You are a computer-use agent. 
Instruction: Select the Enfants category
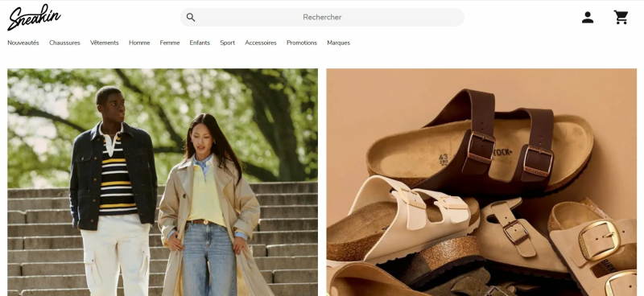click(200, 43)
